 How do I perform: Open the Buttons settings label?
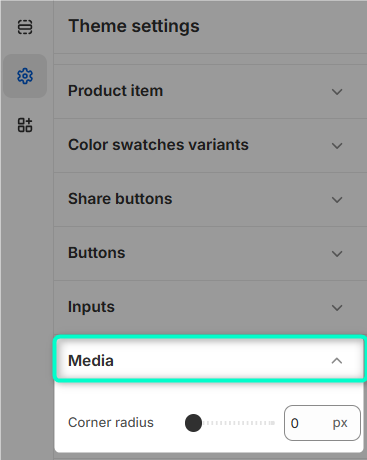click(97, 253)
